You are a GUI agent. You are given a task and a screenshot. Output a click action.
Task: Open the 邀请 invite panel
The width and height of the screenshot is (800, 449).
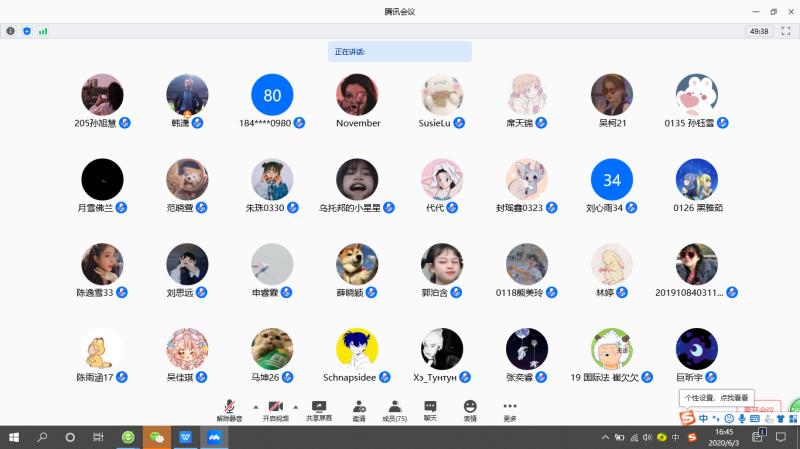coord(358,410)
